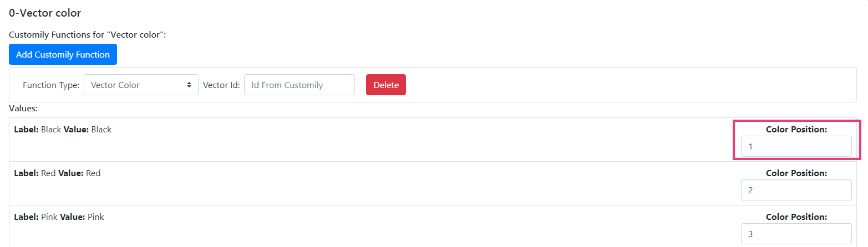The height and width of the screenshot is (247, 868).
Task: Select the Color Position field for Pink
Action: pyautogui.click(x=796, y=234)
